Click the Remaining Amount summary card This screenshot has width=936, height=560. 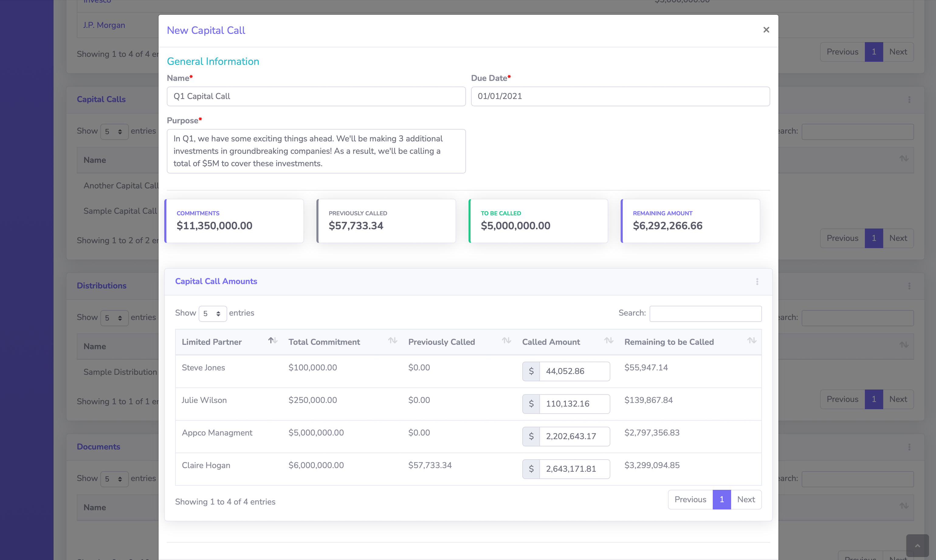(690, 221)
